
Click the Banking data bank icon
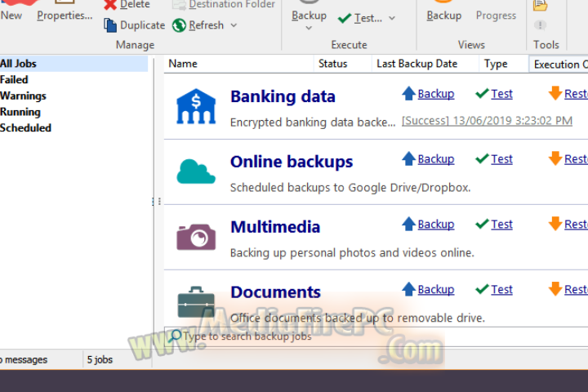pos(196,106)
